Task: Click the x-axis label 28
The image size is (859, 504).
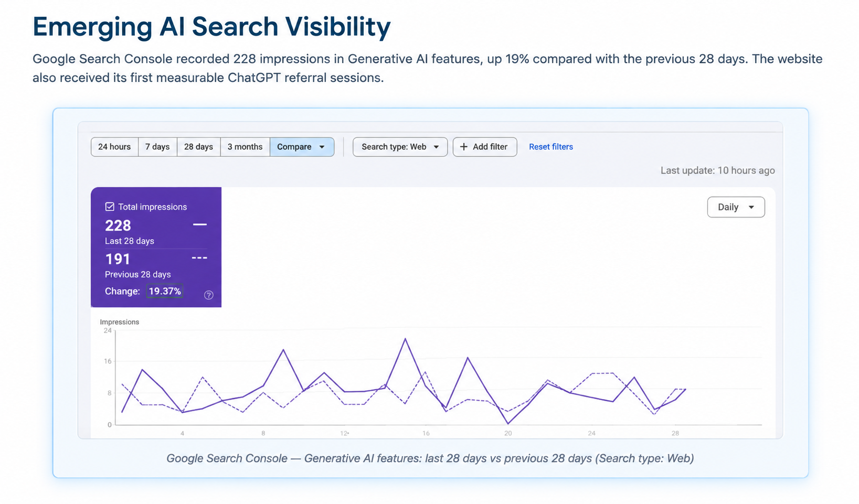Action: click(x=675, y=433)
